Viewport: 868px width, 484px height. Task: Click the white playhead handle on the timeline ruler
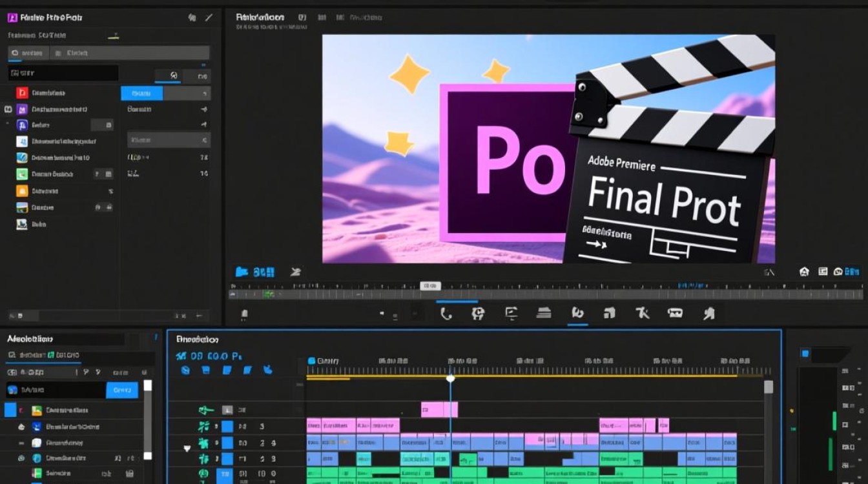click(451, 378)
